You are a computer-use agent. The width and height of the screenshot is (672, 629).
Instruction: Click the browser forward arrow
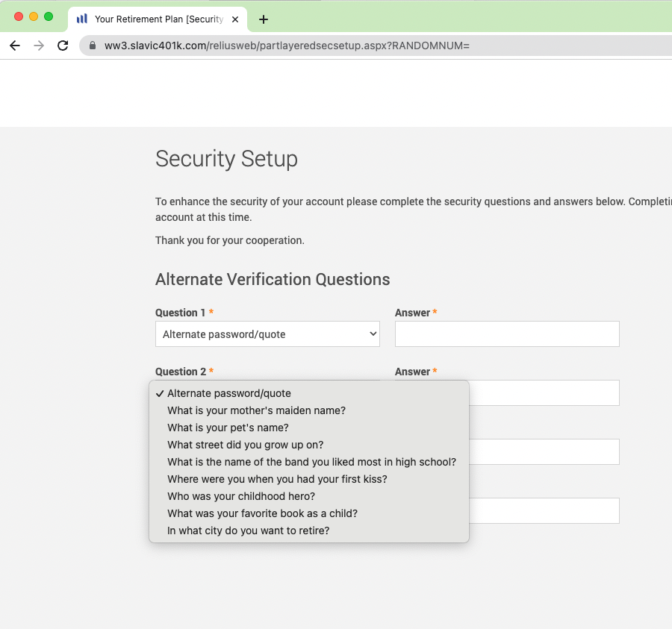point(39,46)
